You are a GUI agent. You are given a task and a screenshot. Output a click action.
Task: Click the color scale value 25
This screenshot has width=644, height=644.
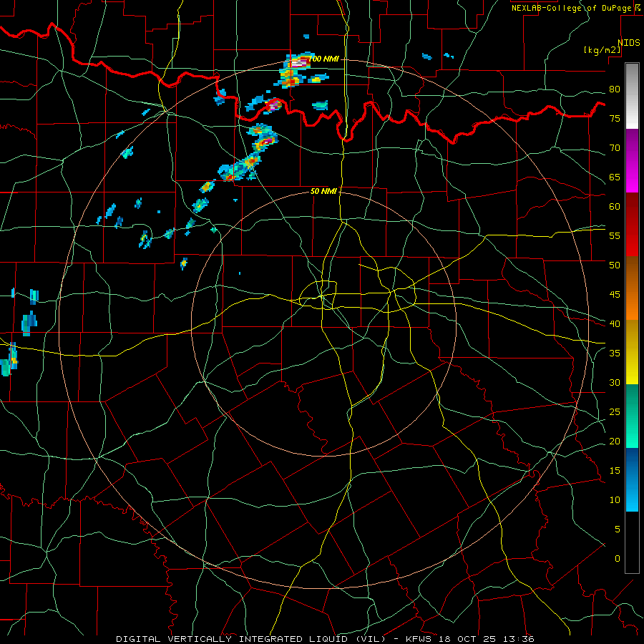click(615, 412)
